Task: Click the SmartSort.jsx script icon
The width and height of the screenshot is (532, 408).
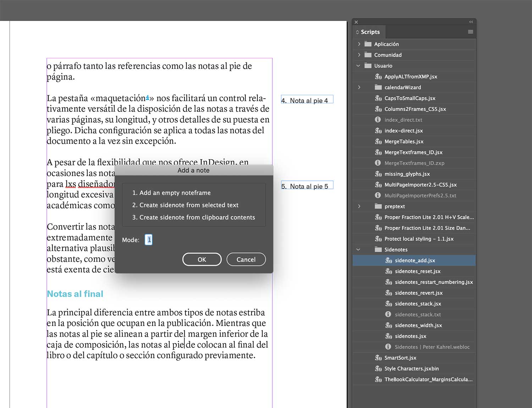Action: coord(378,358)
